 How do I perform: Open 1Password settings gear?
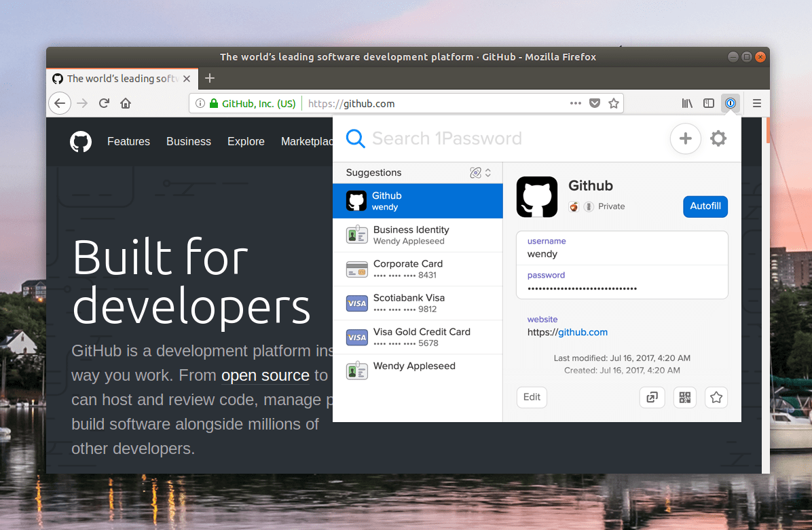718,138
